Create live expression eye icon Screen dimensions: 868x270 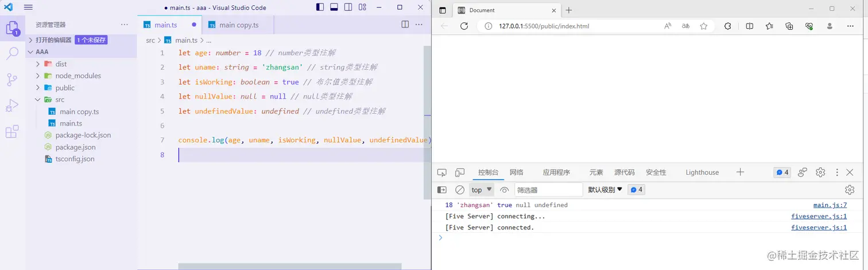tap(505, 190)
